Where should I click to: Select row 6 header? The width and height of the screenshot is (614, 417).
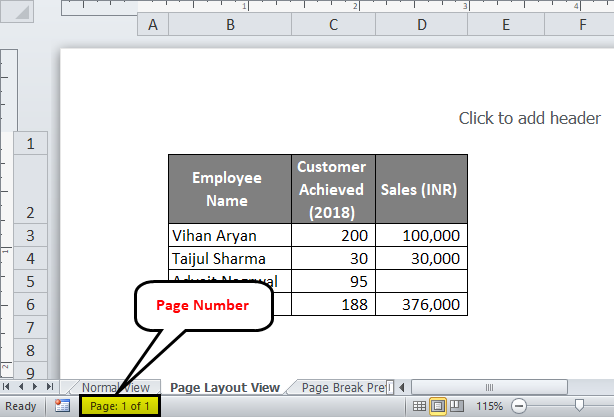31,304
